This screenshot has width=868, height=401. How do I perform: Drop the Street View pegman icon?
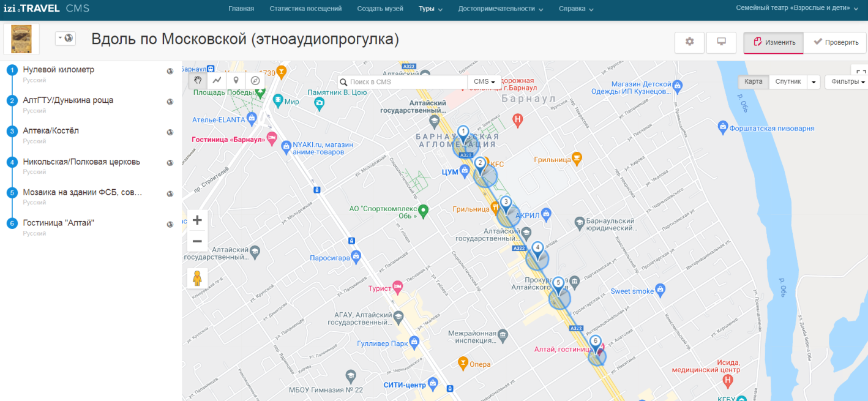click(x=197, y=279)
